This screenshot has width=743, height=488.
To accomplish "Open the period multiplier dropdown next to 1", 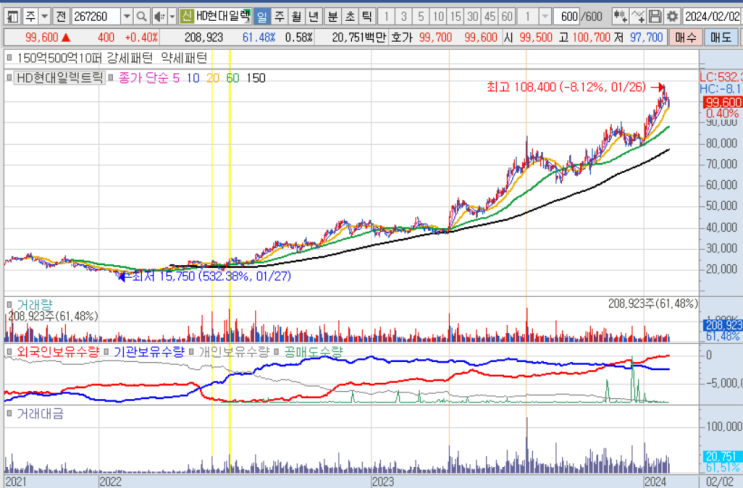I will [x=543, y=17].
